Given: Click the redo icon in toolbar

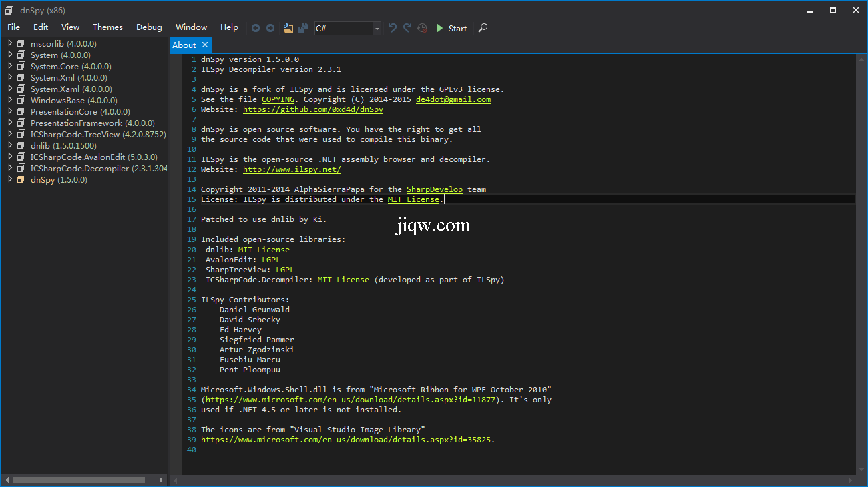Looking at the screenshot, I should (407, 28).
